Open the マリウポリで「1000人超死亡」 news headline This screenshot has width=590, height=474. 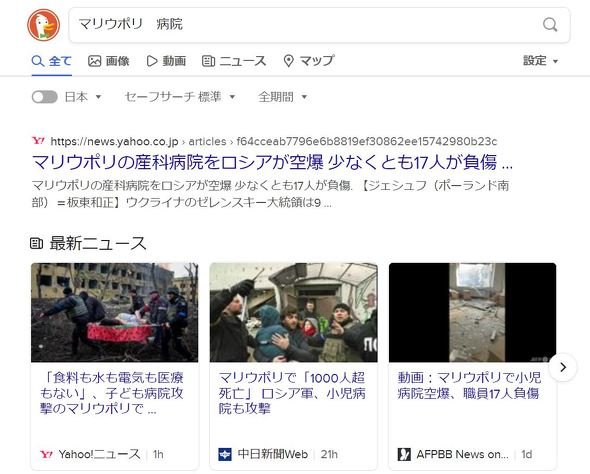click(x=292, y=393)
